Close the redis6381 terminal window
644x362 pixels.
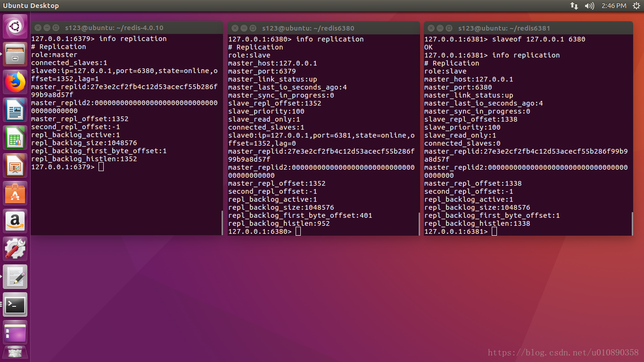[431, 28]
